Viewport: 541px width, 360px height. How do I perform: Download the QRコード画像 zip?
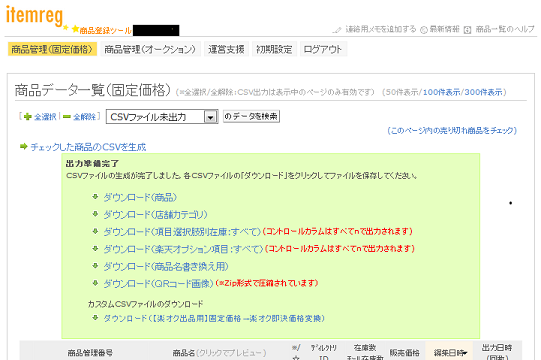pyautogui.click(x=158, y=284)
